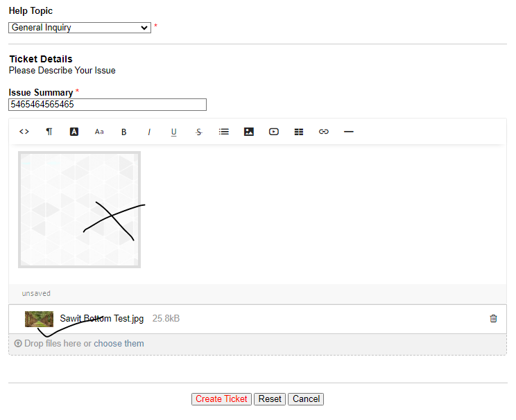The height and width of the screenshot is (420, 516).
Task: Click the 25.8kB file size text
Action: pos(166,318)
